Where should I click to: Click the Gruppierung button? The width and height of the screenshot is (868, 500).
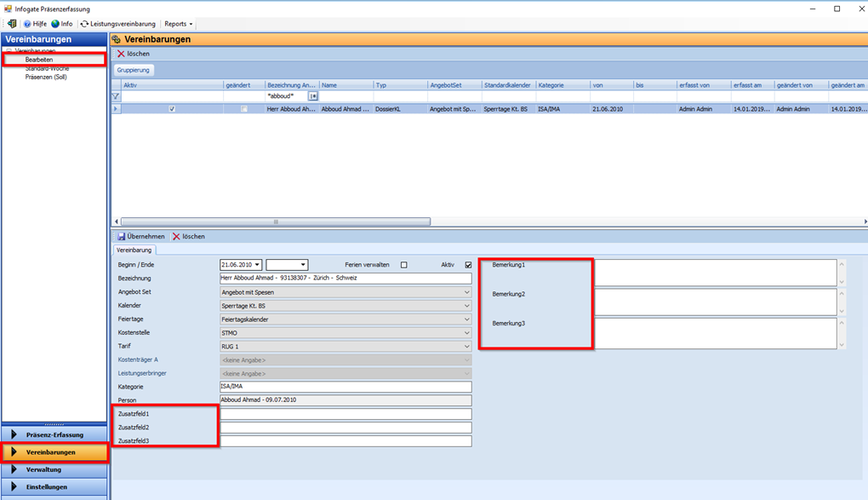click(134, 70)
